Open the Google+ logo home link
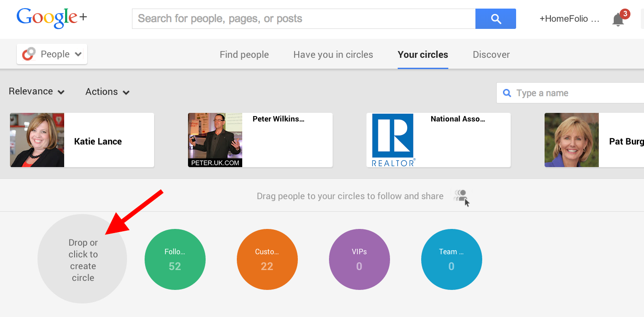The image size is (644, 317). (52, 18)
